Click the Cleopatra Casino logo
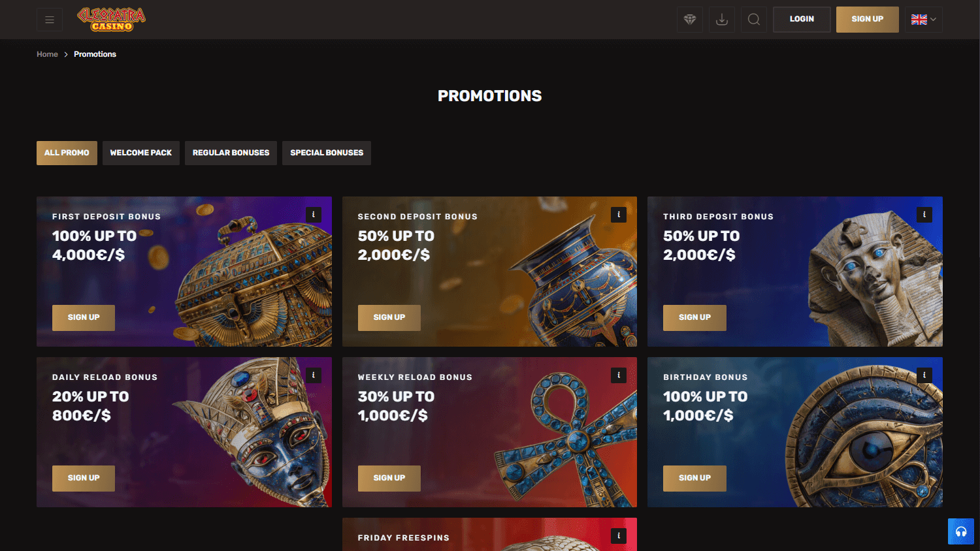 [112, 19]
